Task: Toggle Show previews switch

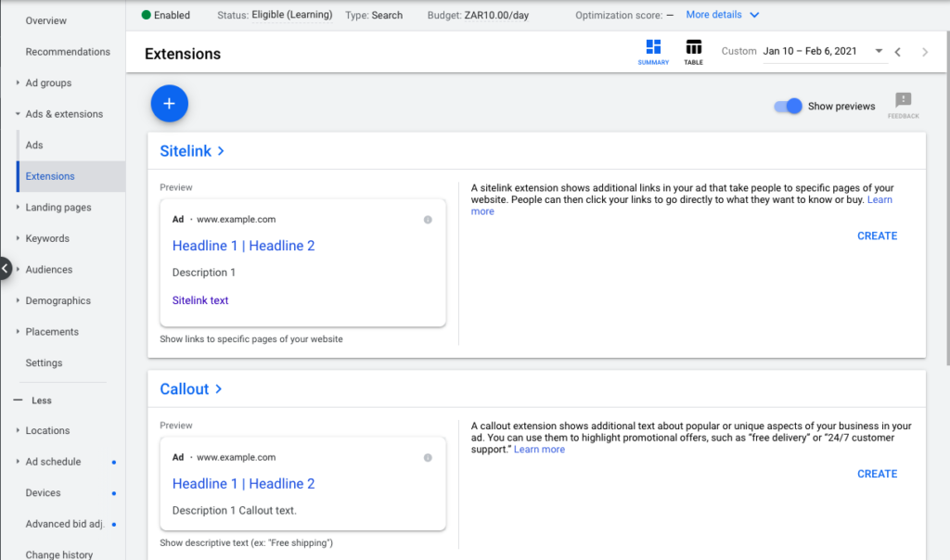Action: [x=788, y=106]
